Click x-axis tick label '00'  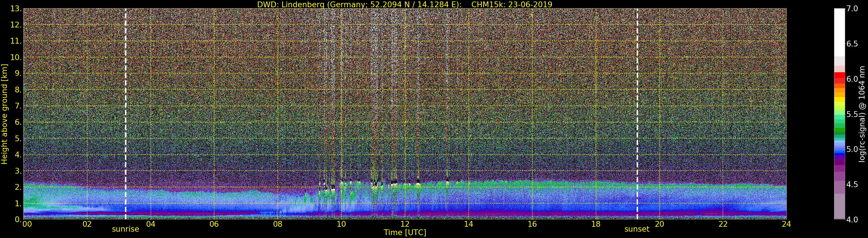(x=27, y=224)
